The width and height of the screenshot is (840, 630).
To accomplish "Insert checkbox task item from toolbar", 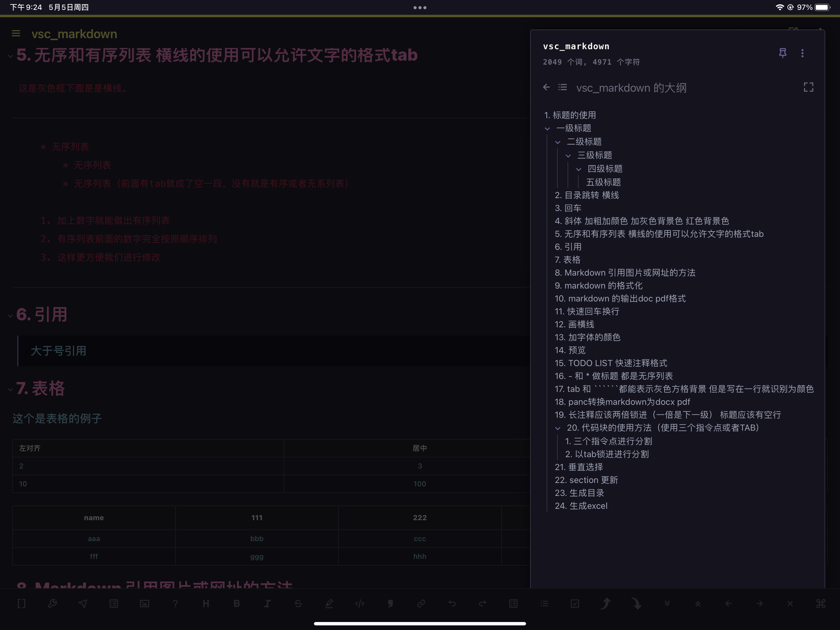I will pyautogui.click(x=575, y=604).
